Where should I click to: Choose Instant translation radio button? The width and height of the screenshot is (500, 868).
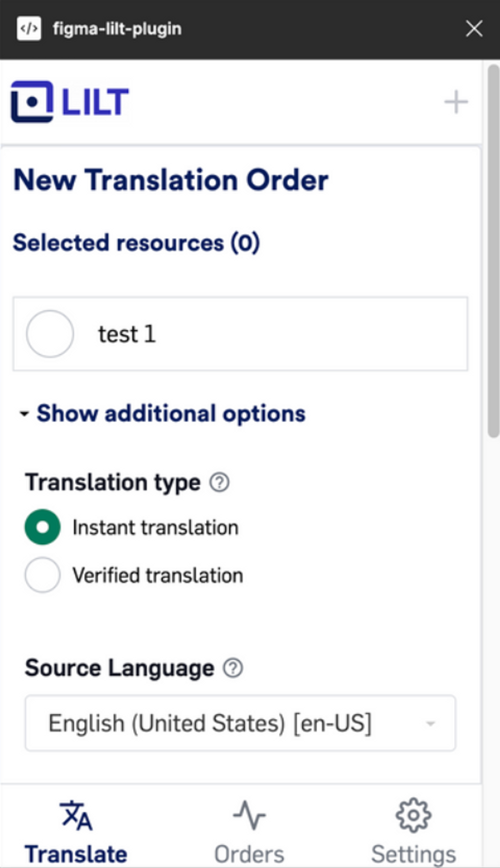click(x=42, y=527)
